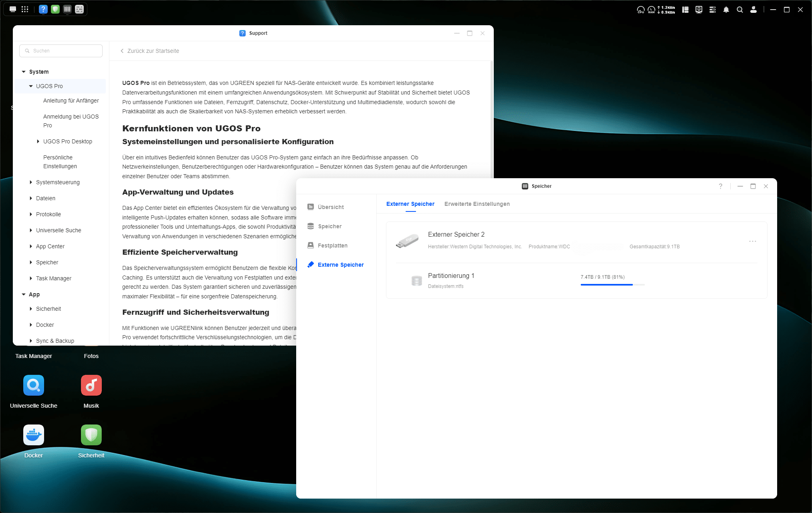Select Festplatten in Speicher sidebar
The width and height of the screenshot is (812, 513).
tap(332, 245)
